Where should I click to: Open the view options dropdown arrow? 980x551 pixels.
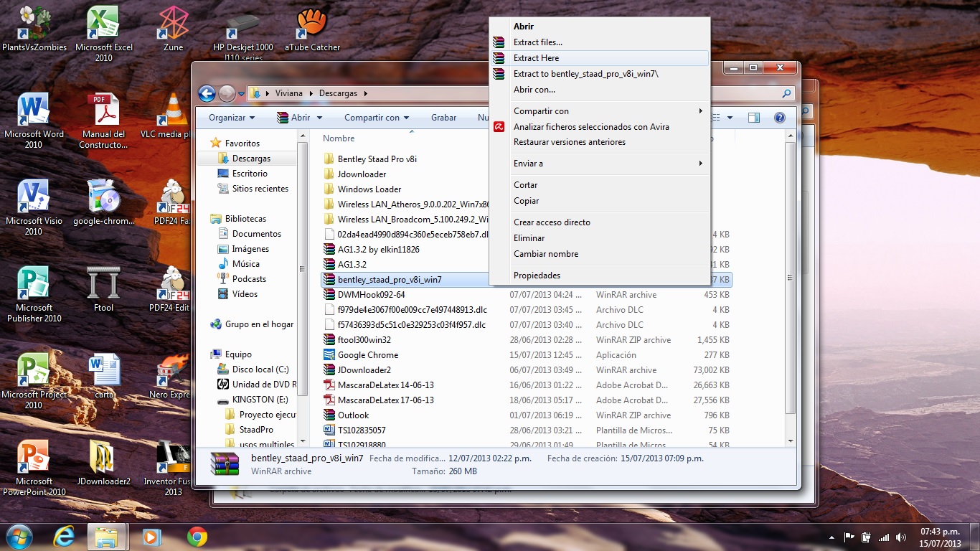(730, 118)
